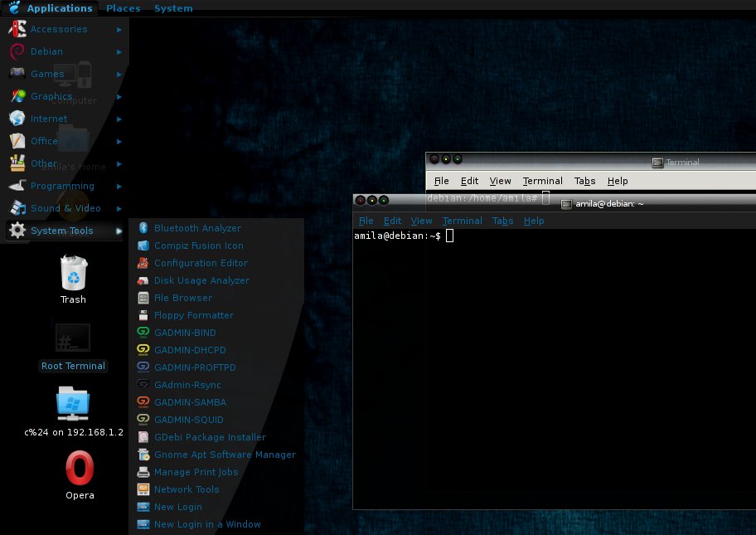This screenshot has width=756, height=535.
Task: Open the Terminal menu in the terminal
Action: click(x=462, y=221)
